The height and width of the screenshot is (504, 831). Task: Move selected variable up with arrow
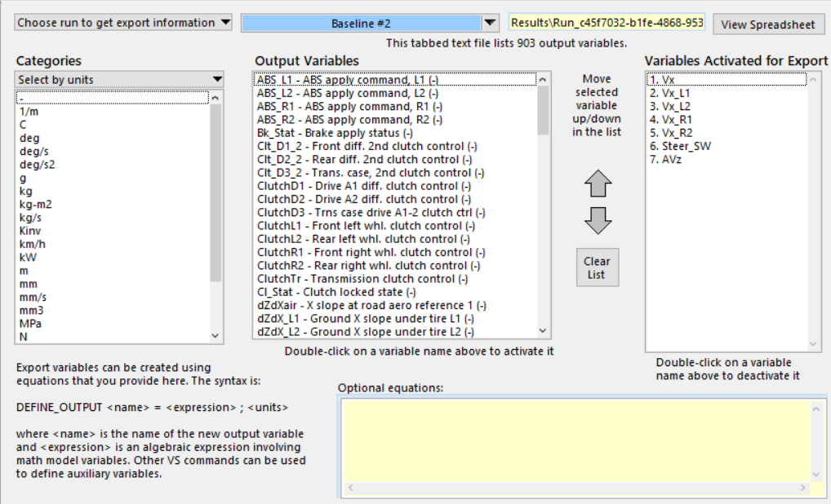coord(598,183)
